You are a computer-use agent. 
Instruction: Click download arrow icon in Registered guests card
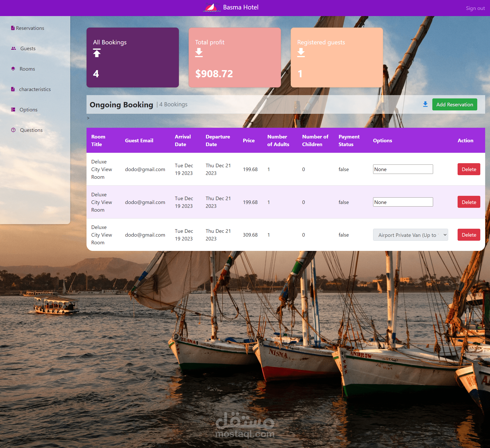301,53
